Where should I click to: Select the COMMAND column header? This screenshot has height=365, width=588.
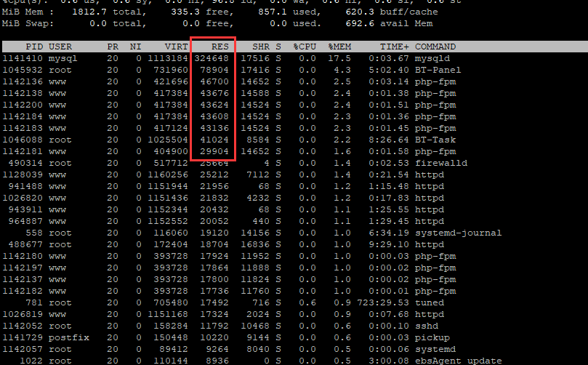coord(435,47)
